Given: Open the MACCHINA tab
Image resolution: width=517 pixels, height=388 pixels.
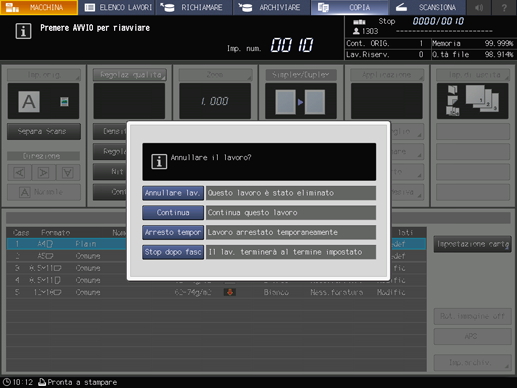Looking at the screenshot, I should click(39, 7).
